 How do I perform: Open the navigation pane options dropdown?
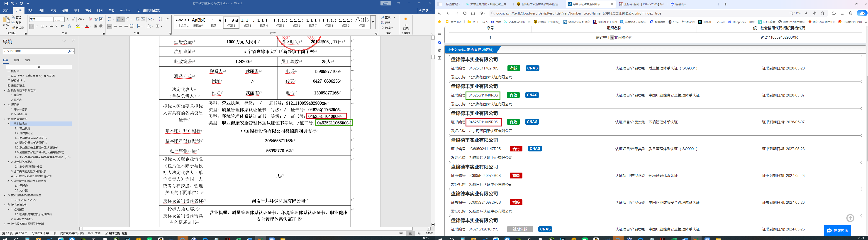(x=64, y=41)
